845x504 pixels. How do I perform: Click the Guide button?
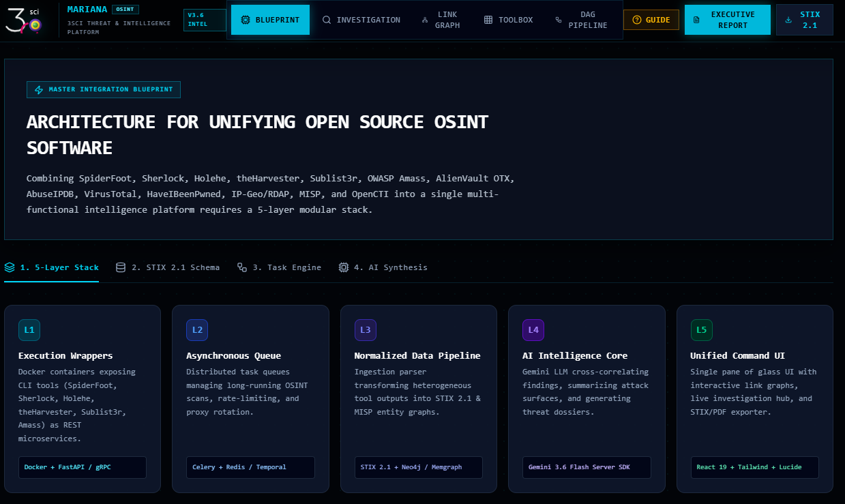(x=651, y=20)
